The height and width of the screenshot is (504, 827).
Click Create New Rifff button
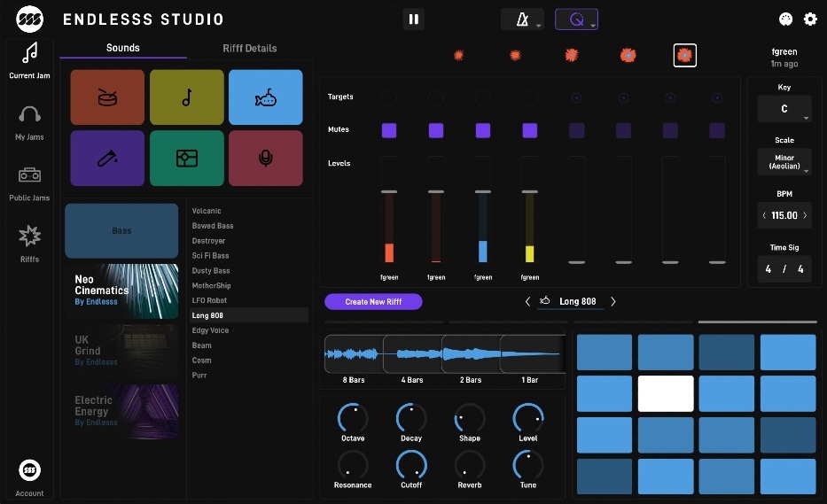click(373, 301)
